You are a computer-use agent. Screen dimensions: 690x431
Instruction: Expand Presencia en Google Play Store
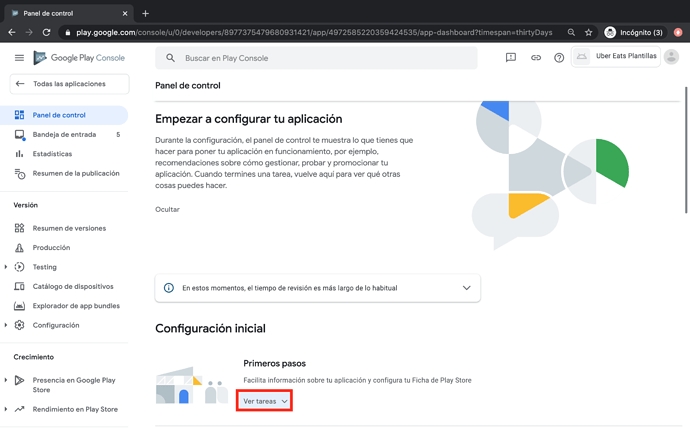6,380
